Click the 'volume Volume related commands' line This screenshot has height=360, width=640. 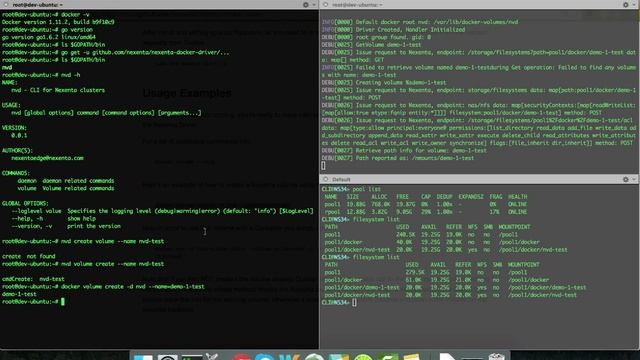66,188
